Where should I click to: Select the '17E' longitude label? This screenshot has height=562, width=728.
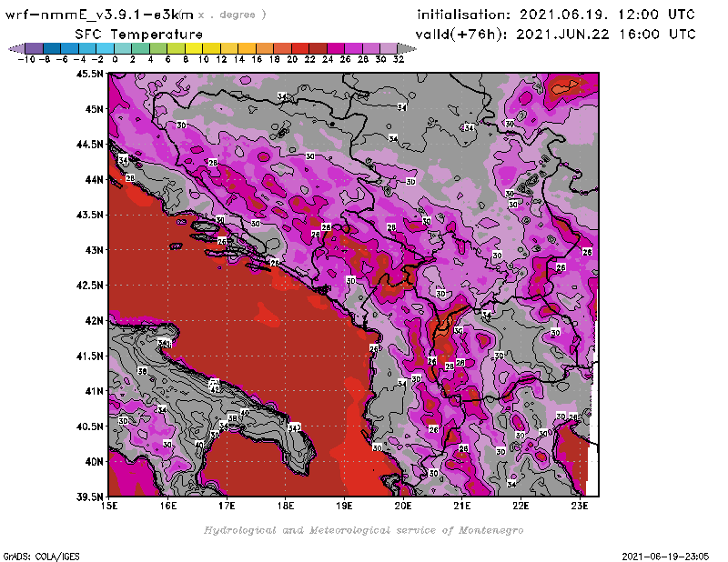tap(227, 506)
